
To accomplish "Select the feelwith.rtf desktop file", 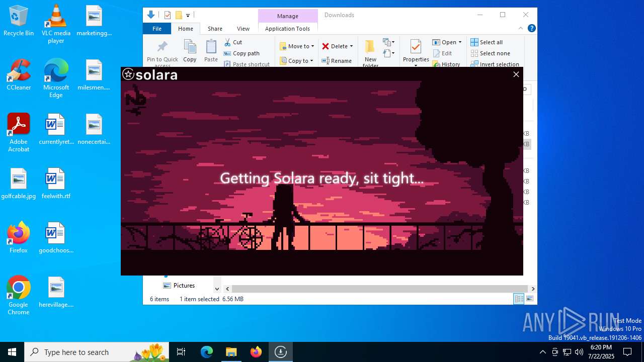I will 56,184.
